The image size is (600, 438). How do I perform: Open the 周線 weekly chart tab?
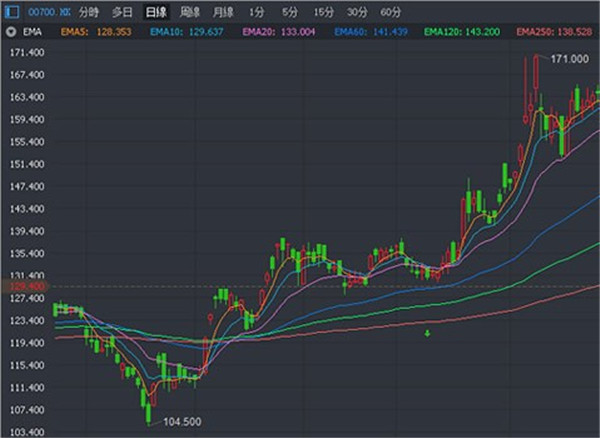click(x=189, y=12)
